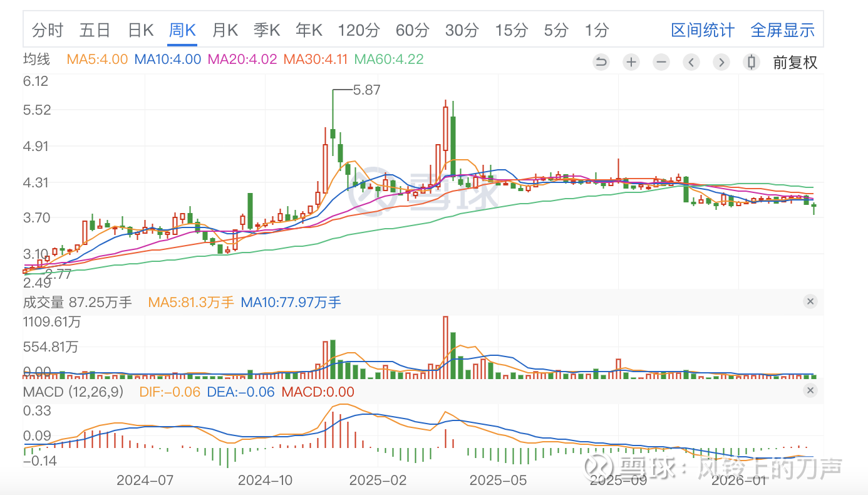
Task: Click the 3.10 price axis value
Action: point(36,254)
